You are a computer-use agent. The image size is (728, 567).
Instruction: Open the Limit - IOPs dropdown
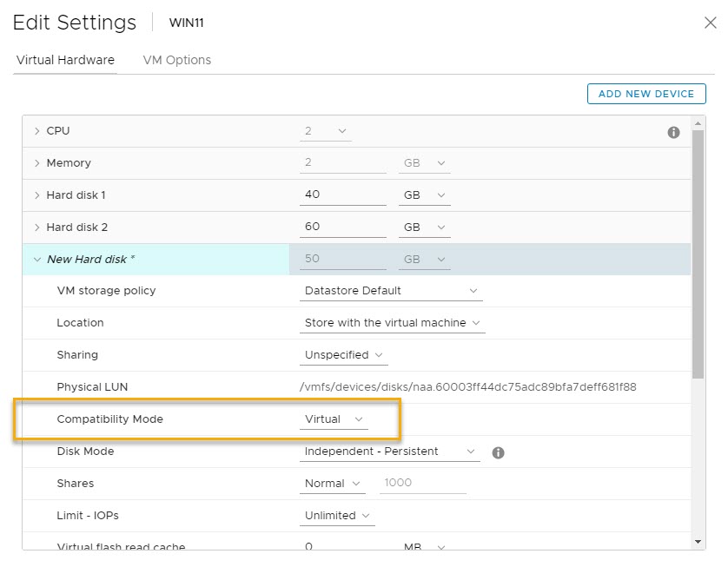[338, 516]
